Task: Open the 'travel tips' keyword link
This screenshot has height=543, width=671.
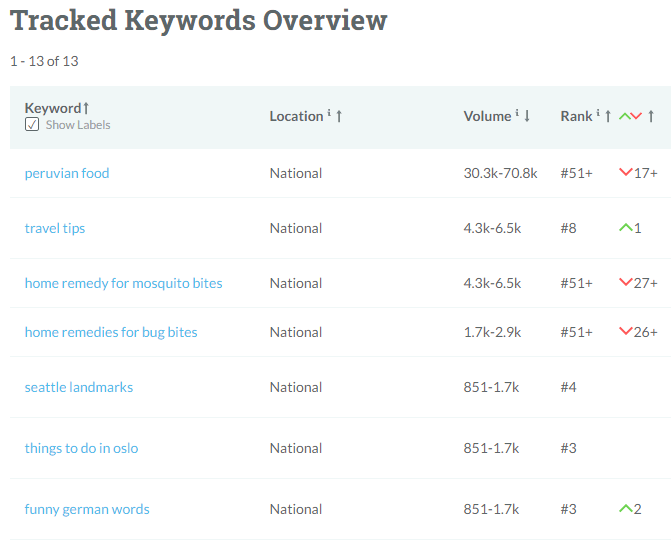Action: [x=55, y=228]
